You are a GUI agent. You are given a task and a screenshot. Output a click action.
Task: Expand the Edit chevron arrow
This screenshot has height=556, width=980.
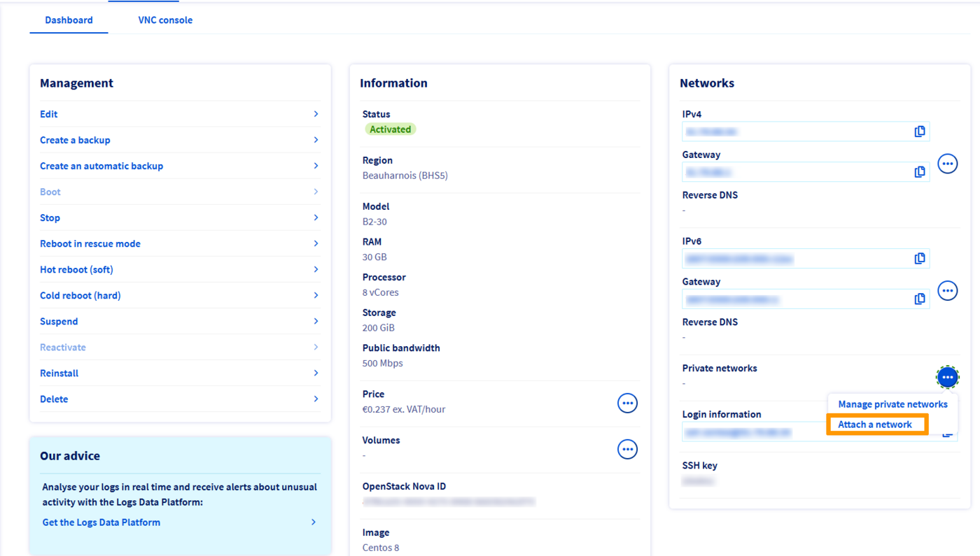tap(316, 114)
